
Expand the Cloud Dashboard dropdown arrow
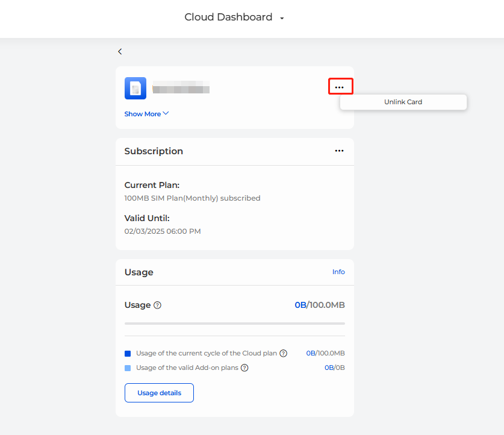(282, 19)
